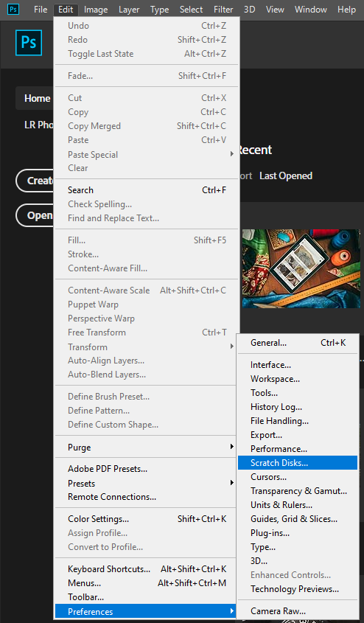Open the Image menu
This screenshot has height=623, width=364.
[x=96, y=10]
